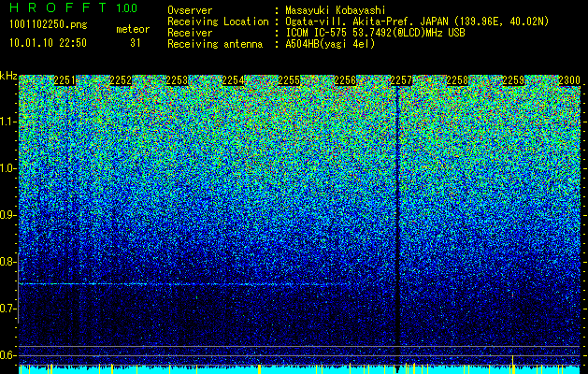Click the 1.0 kHz axis label
Image resolution: width=588 pixels, height=374 pixels.
click(x=8, y=168)
